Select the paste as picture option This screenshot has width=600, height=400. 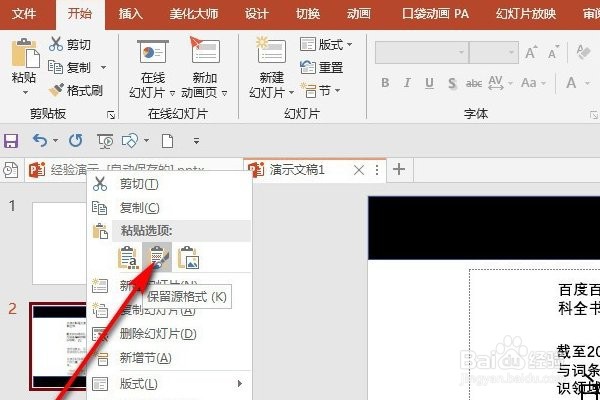[x=188, y=258]
